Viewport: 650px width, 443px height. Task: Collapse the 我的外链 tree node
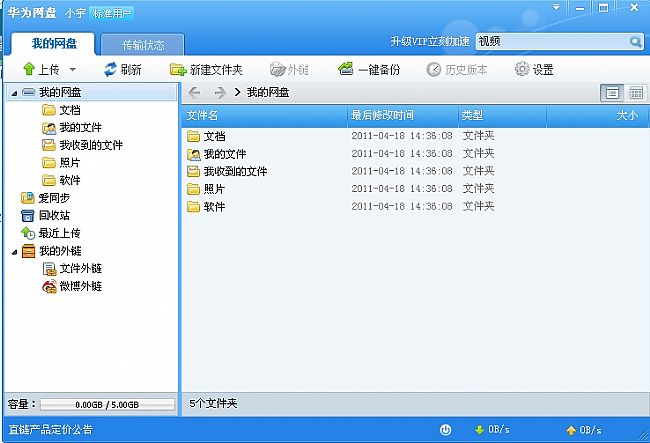coord(15,252)
